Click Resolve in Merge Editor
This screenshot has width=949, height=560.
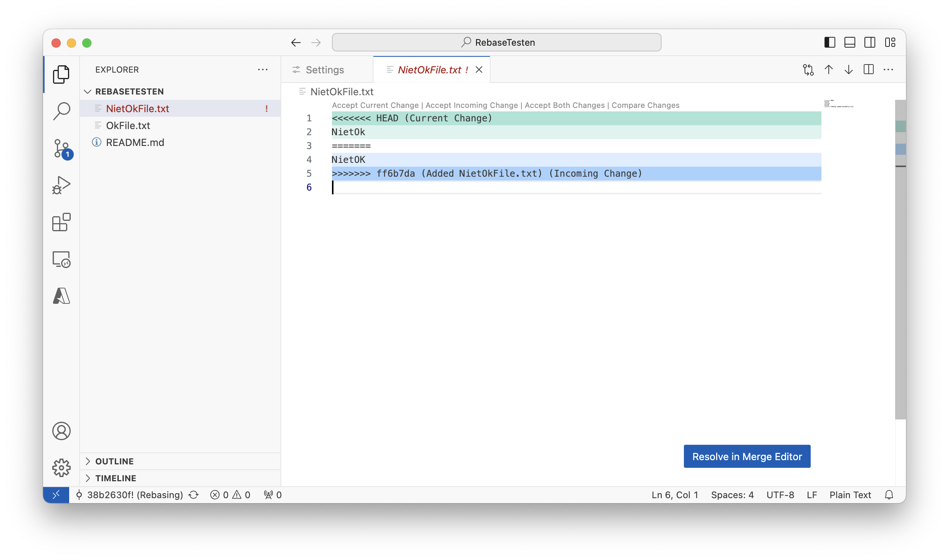747,456
